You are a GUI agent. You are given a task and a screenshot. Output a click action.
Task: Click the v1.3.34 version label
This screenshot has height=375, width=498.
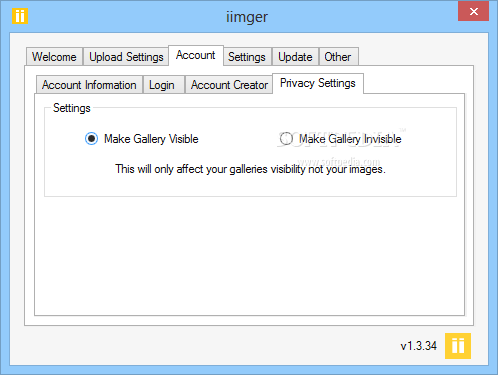coord(419,346)
